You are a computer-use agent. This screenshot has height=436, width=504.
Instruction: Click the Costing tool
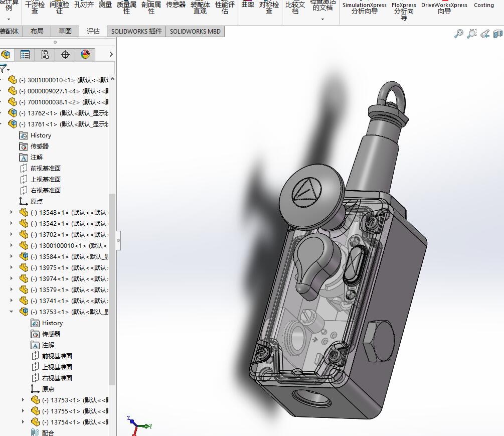484,5
